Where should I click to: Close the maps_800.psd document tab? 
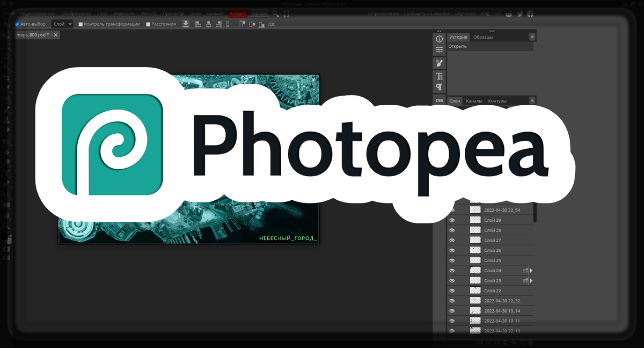(55, 34)
